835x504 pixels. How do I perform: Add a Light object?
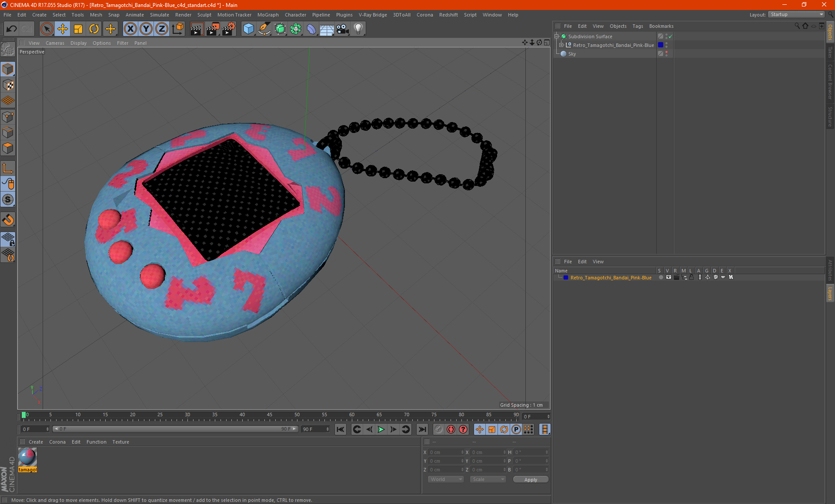click(358, 29)
